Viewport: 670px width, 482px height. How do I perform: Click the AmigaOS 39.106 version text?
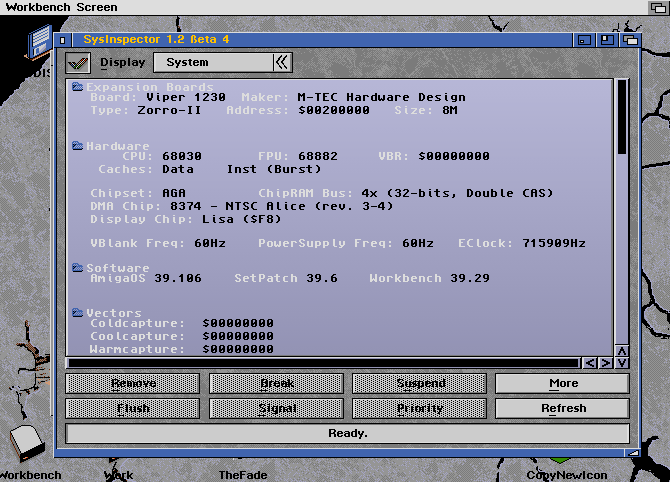click(x=146, y=279)
